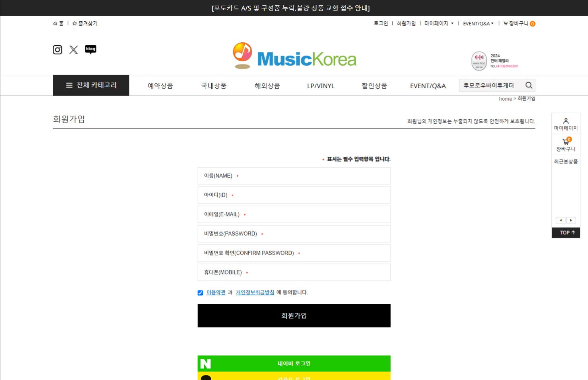Open the 개인정보취급방침 link

point(255,293)
